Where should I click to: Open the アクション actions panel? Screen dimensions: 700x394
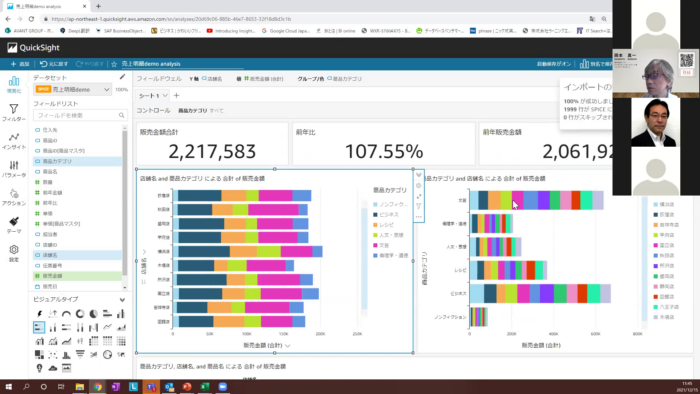tap(14, 197)
